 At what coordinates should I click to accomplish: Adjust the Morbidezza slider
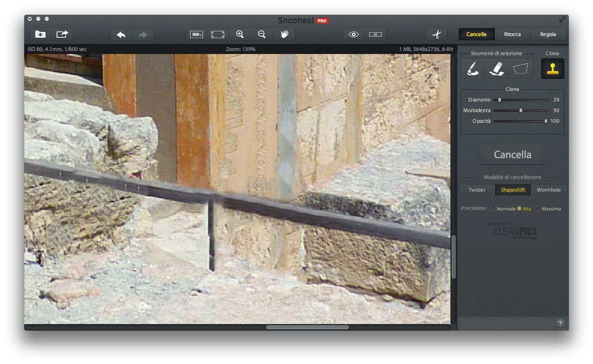tap(521, 111)
